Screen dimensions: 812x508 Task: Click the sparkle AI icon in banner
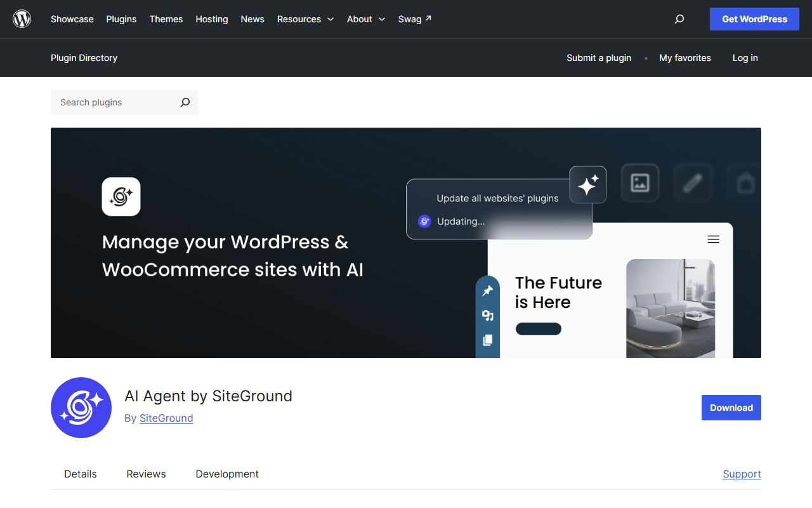pos(588,185)
